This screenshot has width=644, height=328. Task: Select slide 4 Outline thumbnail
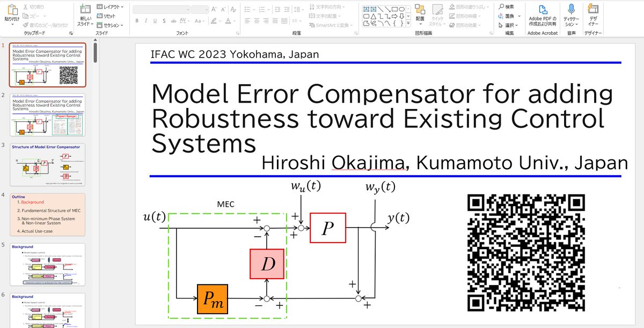[48, 215]
